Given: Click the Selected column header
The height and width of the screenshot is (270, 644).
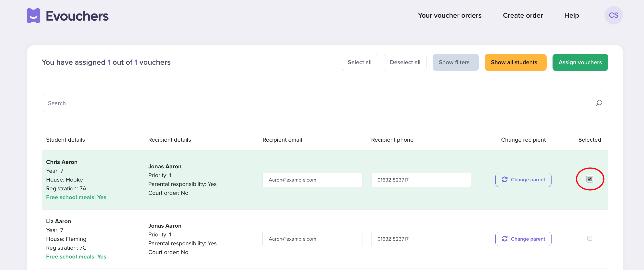Looking at the screenshot, I should [589, 140].
